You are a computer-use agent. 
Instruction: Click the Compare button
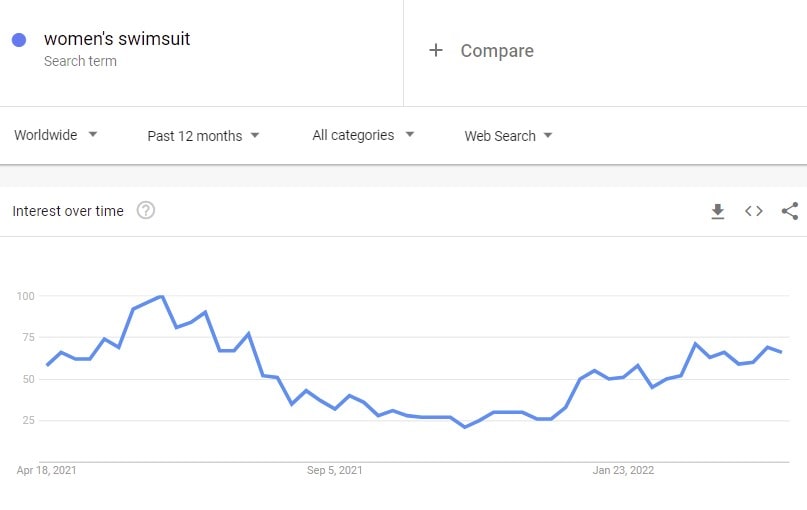(x=496, y=51)
